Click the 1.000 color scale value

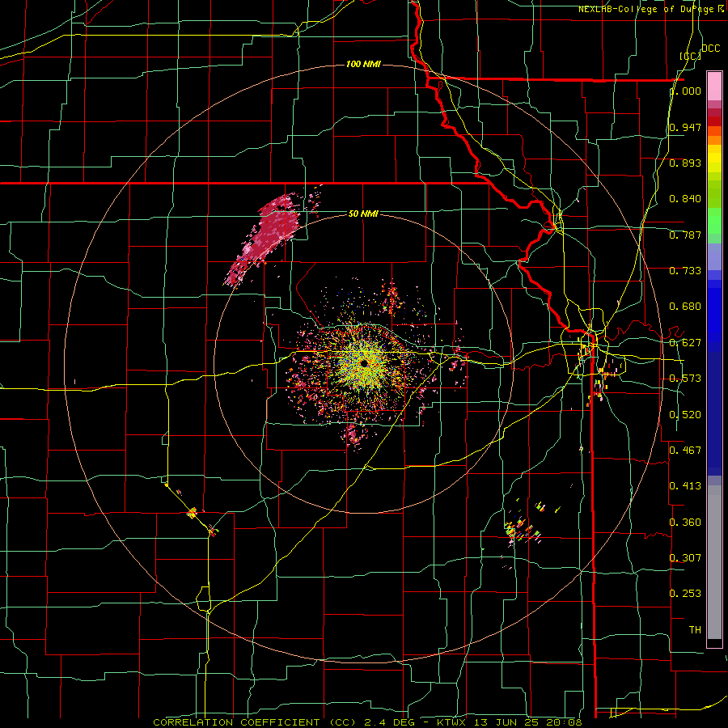[x=685, y=91]
